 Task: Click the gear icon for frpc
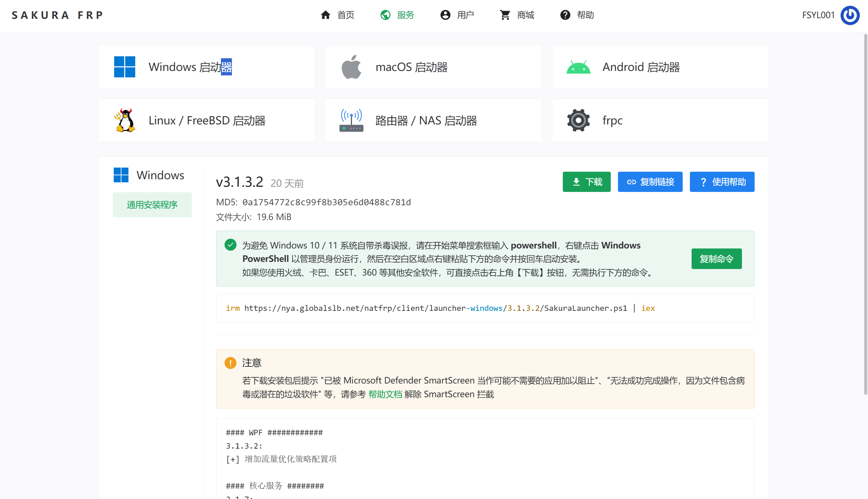[579, 120]
